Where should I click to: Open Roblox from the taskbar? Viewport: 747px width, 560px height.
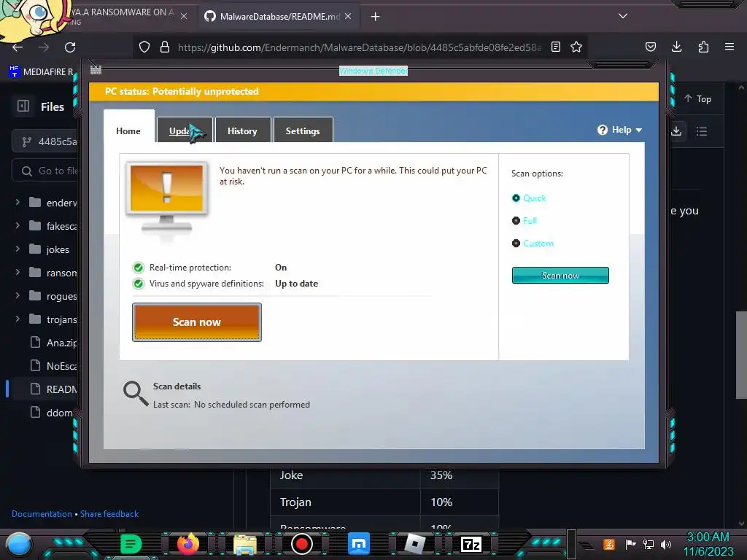tap(414, 544)
